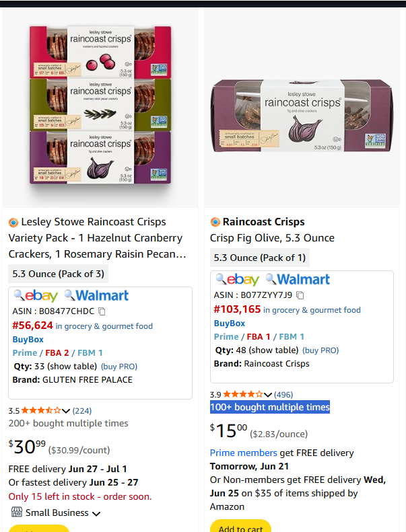Click the extension icon beside Raincoast Crisps title

click(x=215, y=222)
